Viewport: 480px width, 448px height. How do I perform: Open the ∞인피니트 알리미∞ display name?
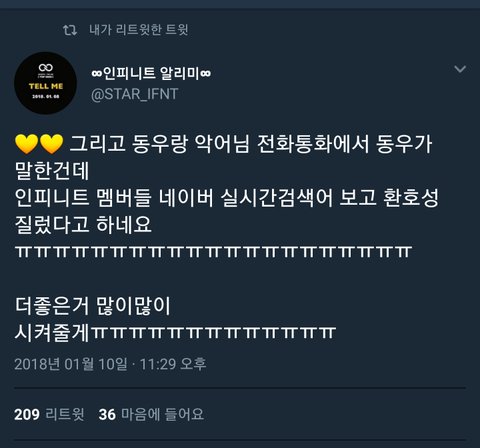coord(151,73)
